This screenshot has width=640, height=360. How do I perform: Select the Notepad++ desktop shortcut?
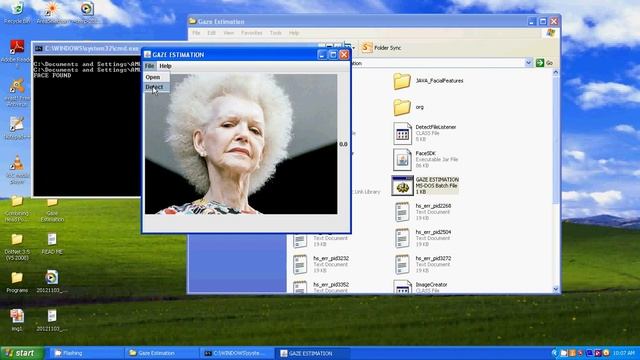pos(17,128)
